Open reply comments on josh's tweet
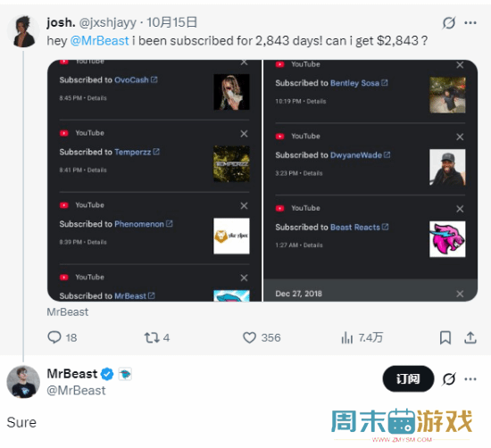Viewport: 491px width, 448px height. pyautogui.click(x=62, y=337)
